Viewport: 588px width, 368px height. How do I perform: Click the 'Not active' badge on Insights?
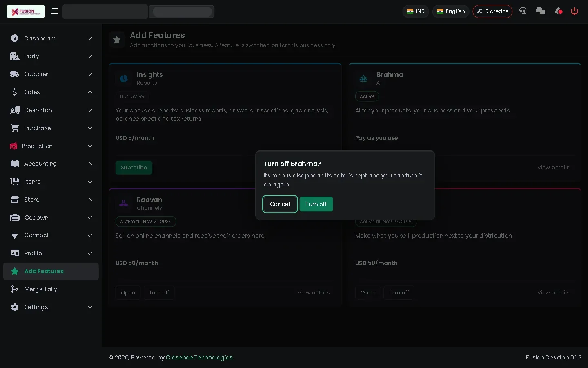(132, 96)
